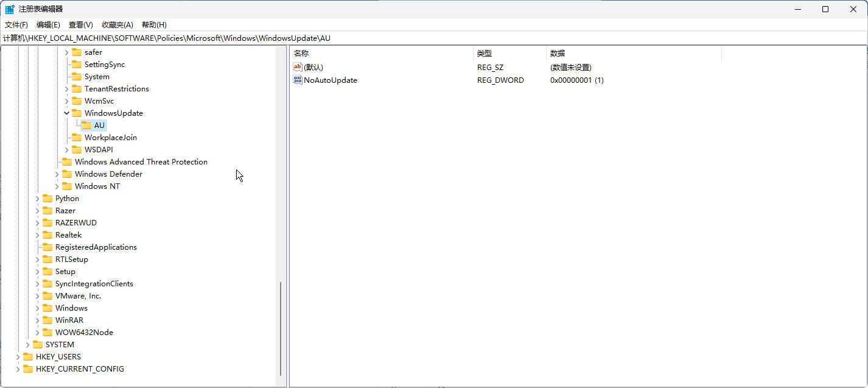Select the WinRAR folder icon
The height and width of the screenshot is (388, 868).
(47, 320)
